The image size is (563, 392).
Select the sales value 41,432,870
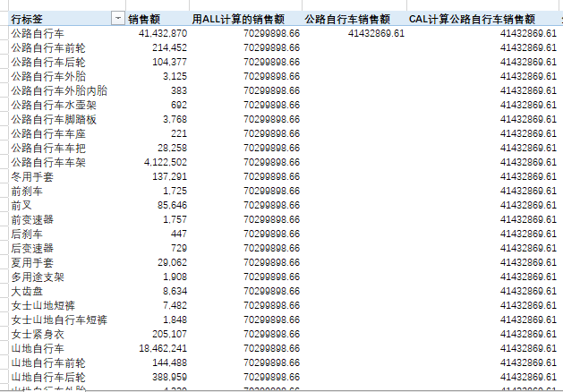tap(163, 33)
